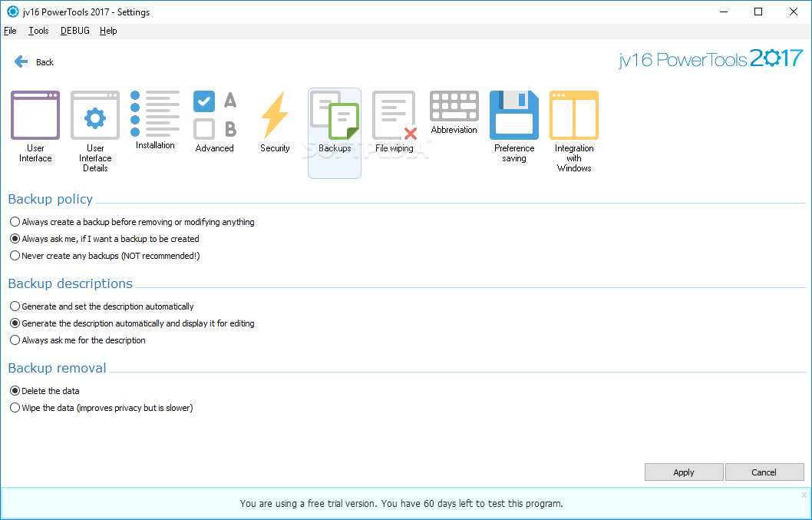Open the Advanced settings icon
The height and width of the screenshot is (520, 812).
pyautogui.click(x=214, y=115)
